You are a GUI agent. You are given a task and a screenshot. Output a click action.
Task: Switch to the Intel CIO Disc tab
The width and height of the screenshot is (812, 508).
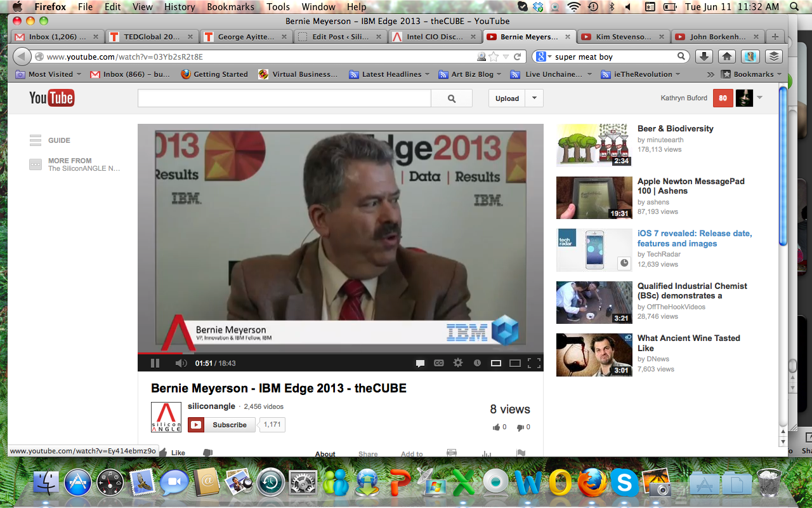click(435, 36)
